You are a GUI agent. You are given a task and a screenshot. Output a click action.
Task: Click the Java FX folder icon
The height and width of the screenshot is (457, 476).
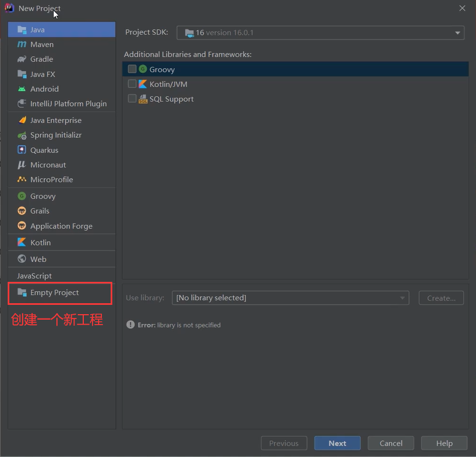(x=22, y=74)
